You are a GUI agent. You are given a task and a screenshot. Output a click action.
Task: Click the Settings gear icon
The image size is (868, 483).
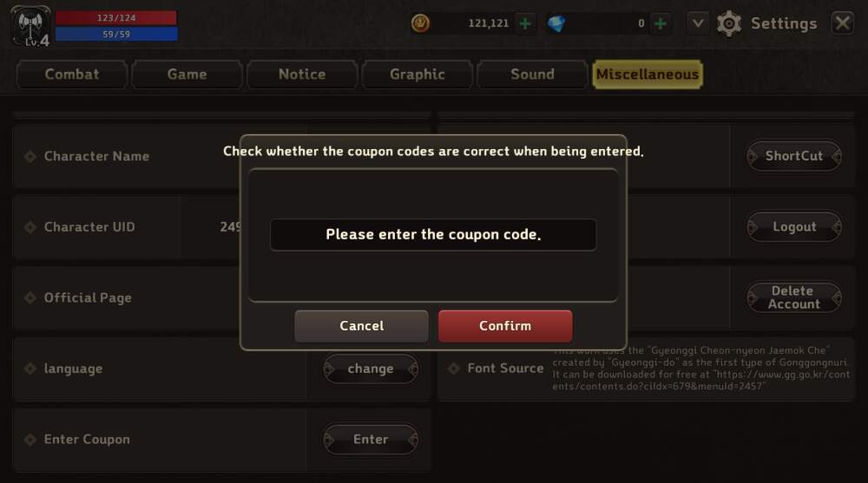[729, 23]
